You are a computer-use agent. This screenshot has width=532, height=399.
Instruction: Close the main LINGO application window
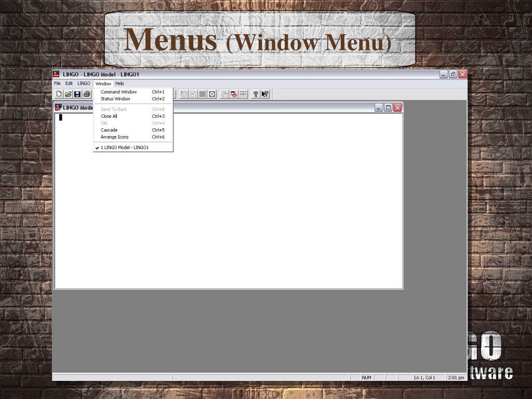pos(462,74)
